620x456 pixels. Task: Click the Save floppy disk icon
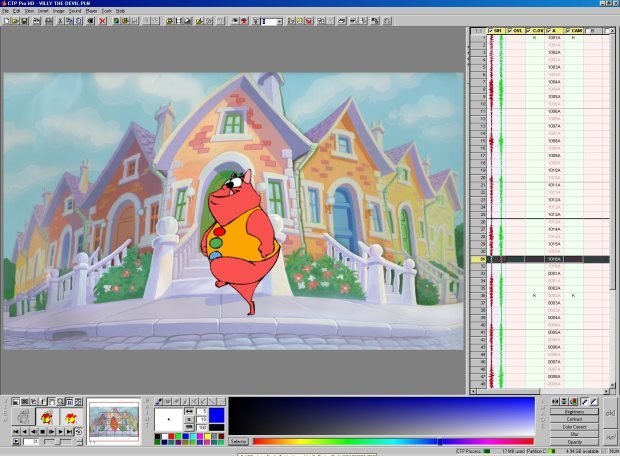25,21
